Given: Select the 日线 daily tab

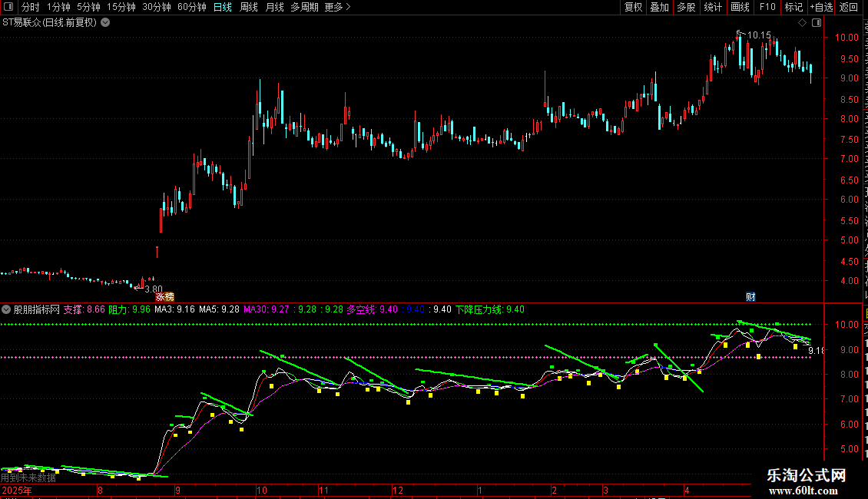Looking at the screenshot, I should (x=223, y=7).
